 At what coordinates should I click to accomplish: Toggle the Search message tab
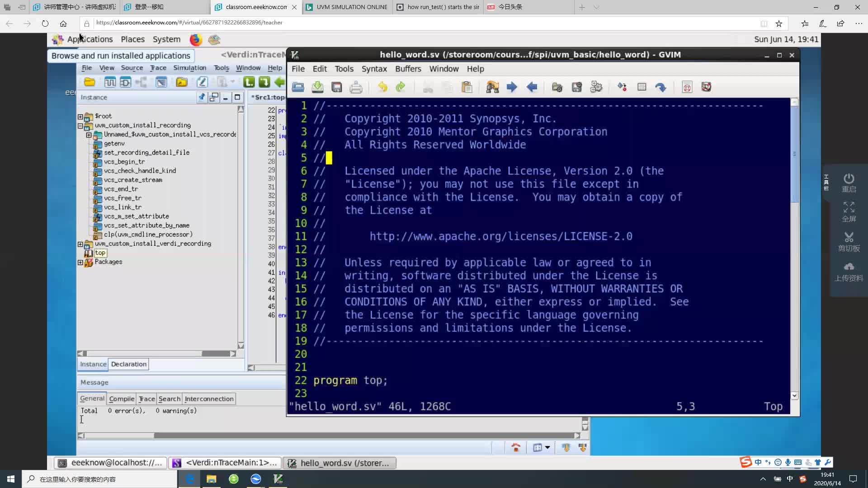pyautogui.click(x=170, y=399)
